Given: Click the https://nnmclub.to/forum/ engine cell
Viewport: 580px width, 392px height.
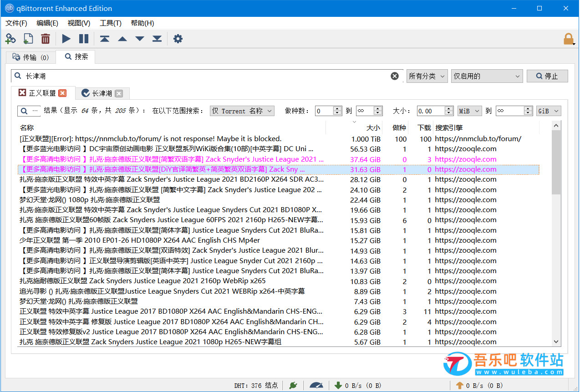Looking at the screenshot, I should [478, 139].
